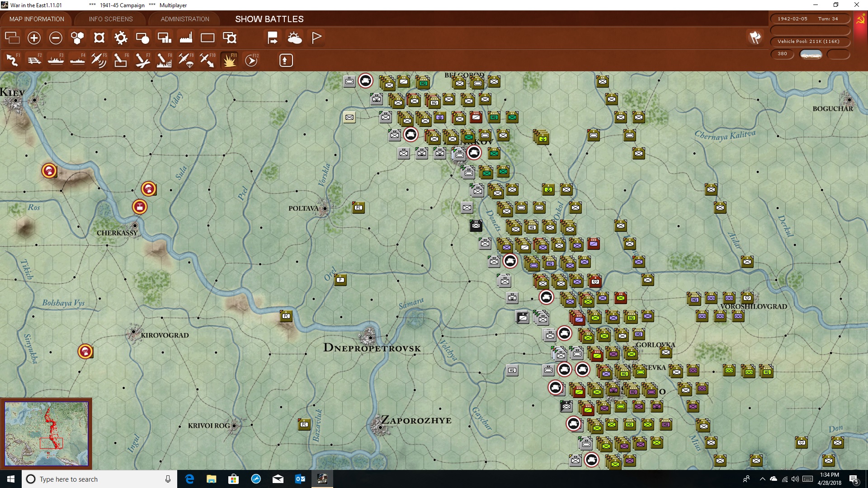Click the KIROVOGRAD city label
868x488 pixels.
165,335
